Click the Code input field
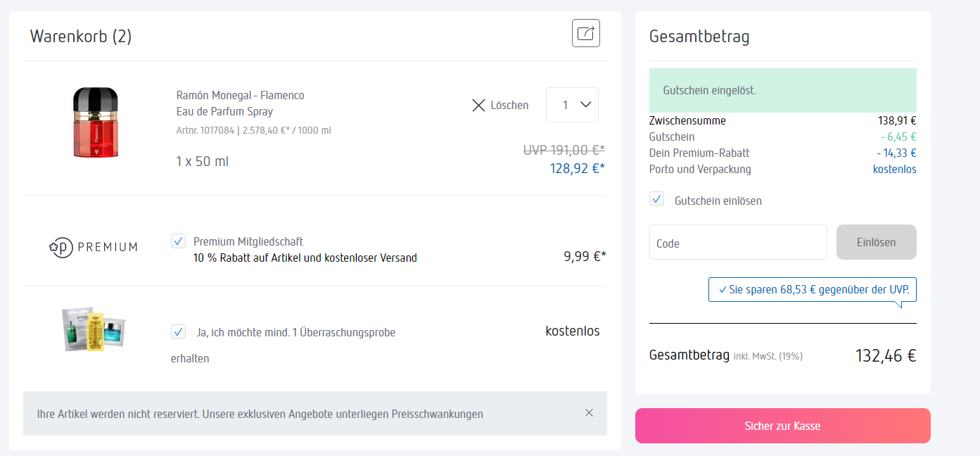Image resolution: width=980 pixels, height=456 pixels. pyautogui.click(x=738, y=243)
